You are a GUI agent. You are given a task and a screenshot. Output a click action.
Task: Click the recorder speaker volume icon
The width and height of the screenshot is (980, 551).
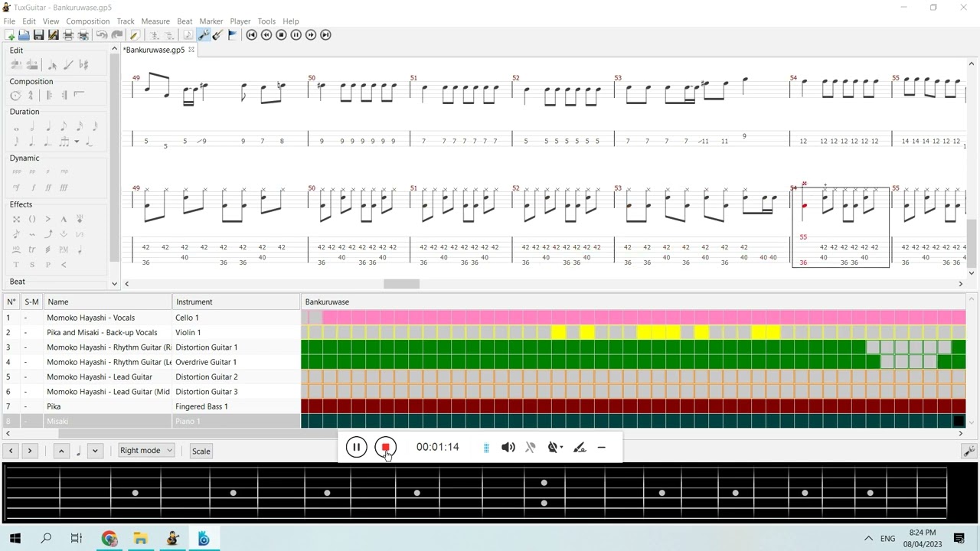(508, 448)
